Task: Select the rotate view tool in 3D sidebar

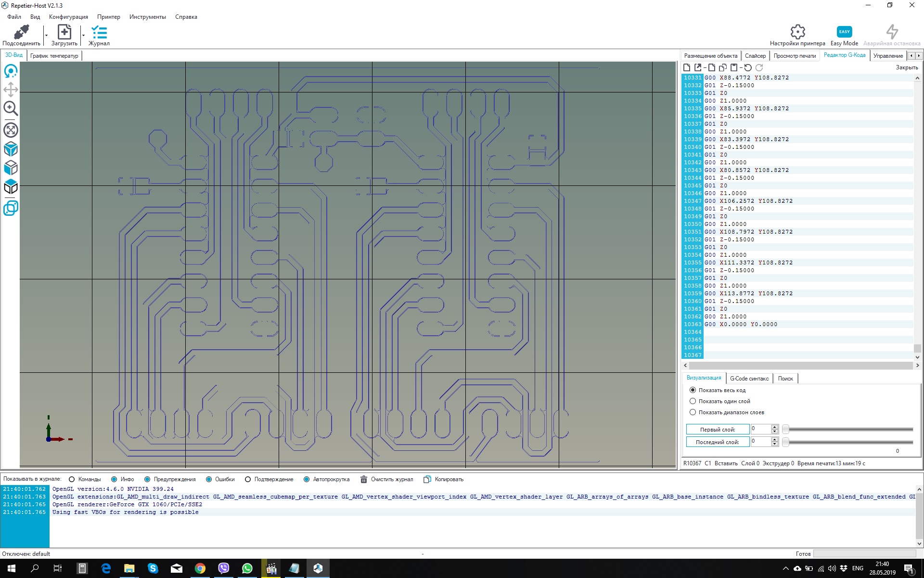Action: pos(11,71)
